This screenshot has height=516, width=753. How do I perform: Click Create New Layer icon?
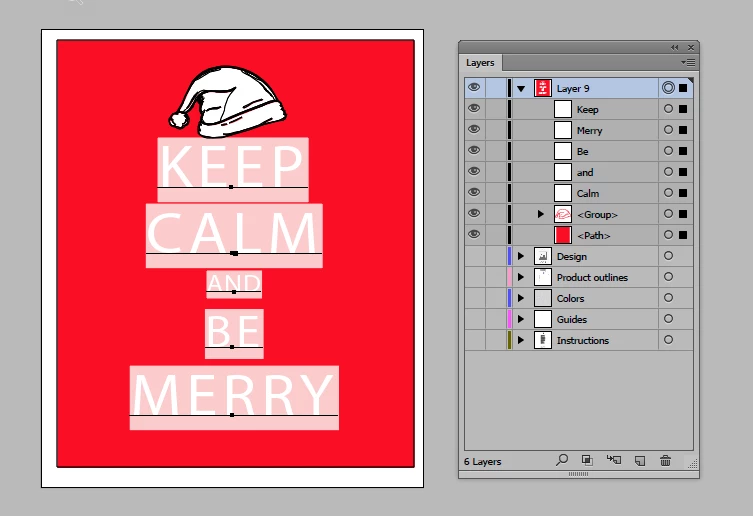pyautogui.click(x=640, y=461)
